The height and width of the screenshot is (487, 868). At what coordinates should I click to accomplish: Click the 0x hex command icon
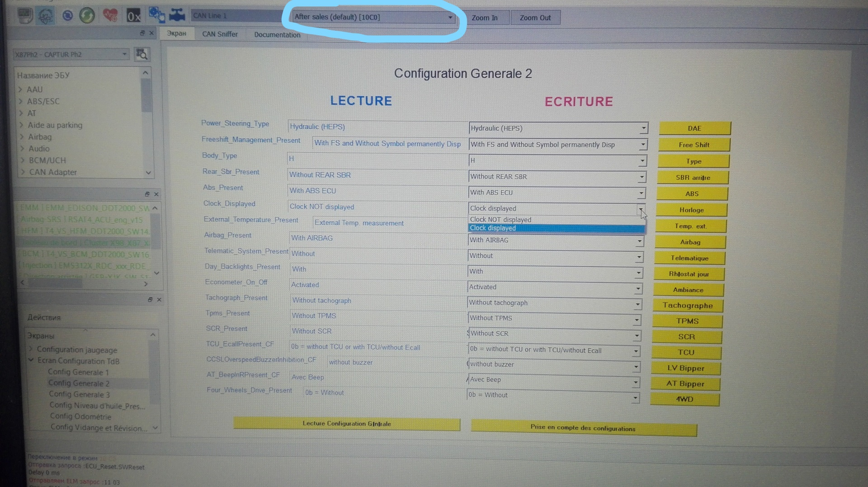[133, 16]
